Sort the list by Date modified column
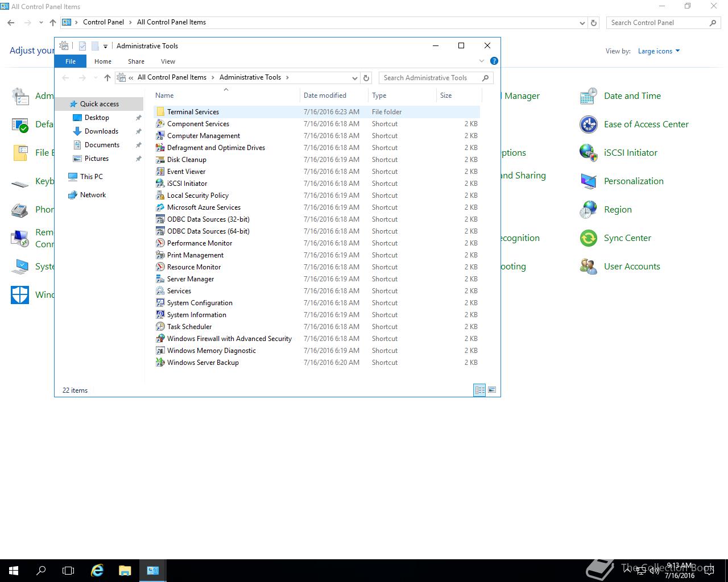 334,95
